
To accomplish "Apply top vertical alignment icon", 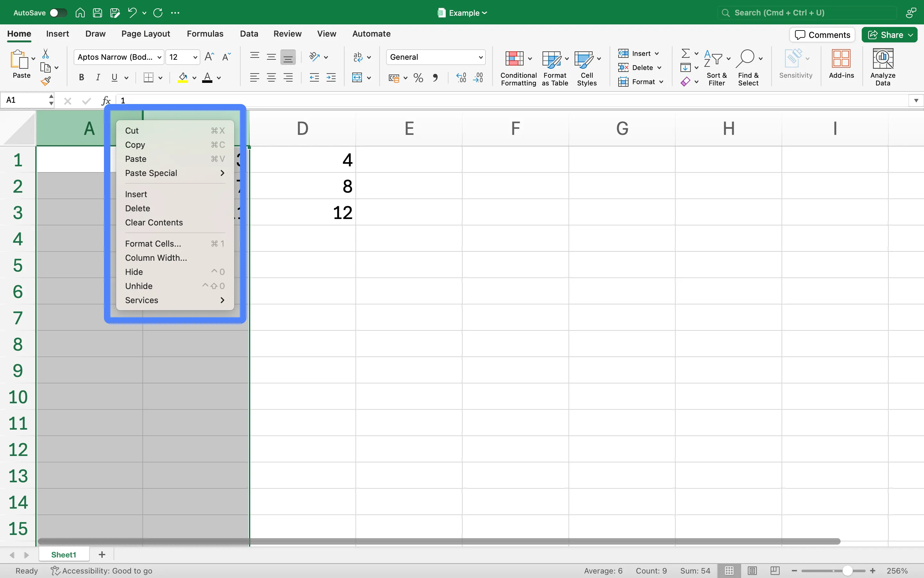I will point(255,57).
